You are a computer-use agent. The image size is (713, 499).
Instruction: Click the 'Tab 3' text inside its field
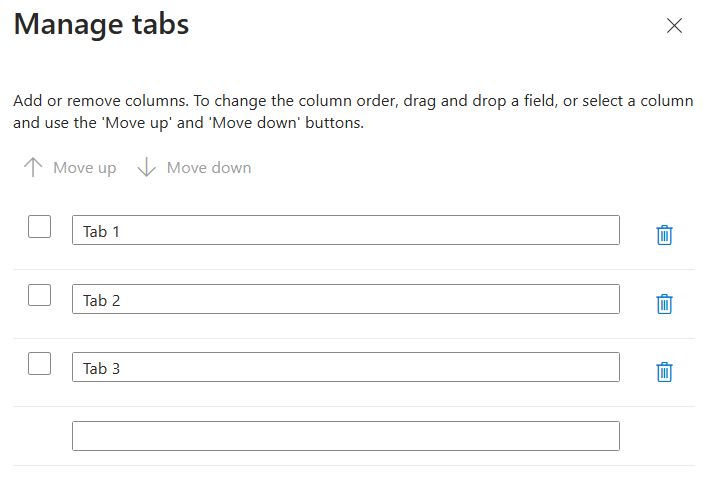pyautogui.click(x=101, y=368)
